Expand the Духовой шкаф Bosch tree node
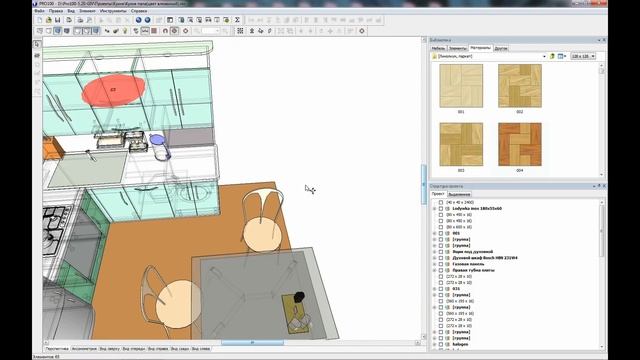Screen dimensions: 640x360 click(x=435, y=258)
